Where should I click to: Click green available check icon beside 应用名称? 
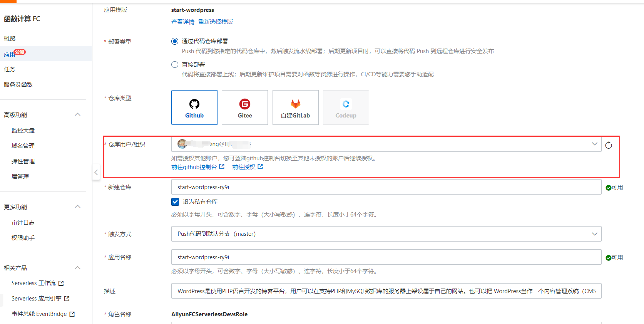point(609,258)
